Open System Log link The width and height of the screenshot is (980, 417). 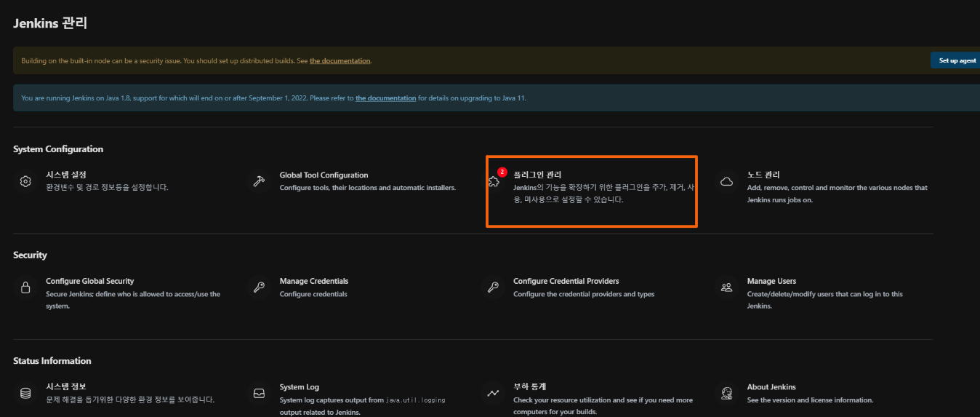click(300, 386)
